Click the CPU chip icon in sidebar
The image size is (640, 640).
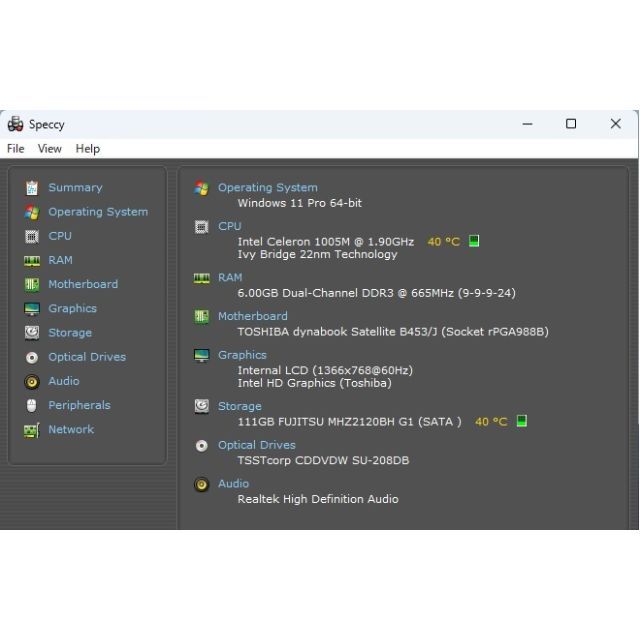coord(32,236)
